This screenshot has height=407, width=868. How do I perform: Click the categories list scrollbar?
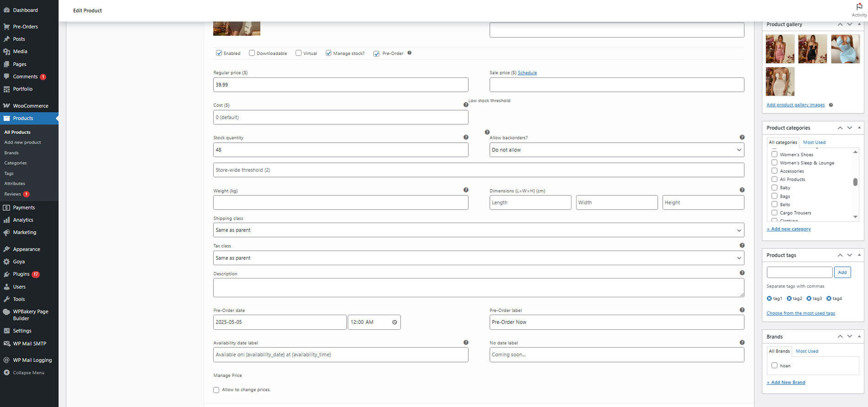(855, 182)
